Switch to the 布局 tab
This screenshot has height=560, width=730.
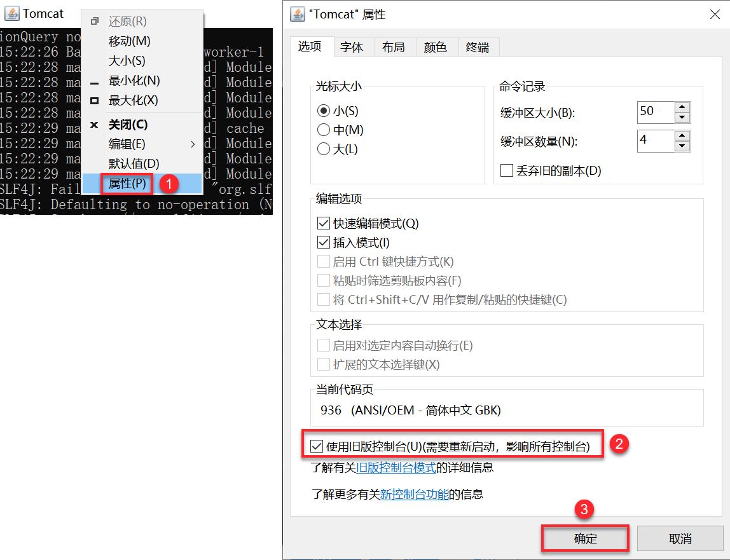pyautogui.click(x=394, y=47)
